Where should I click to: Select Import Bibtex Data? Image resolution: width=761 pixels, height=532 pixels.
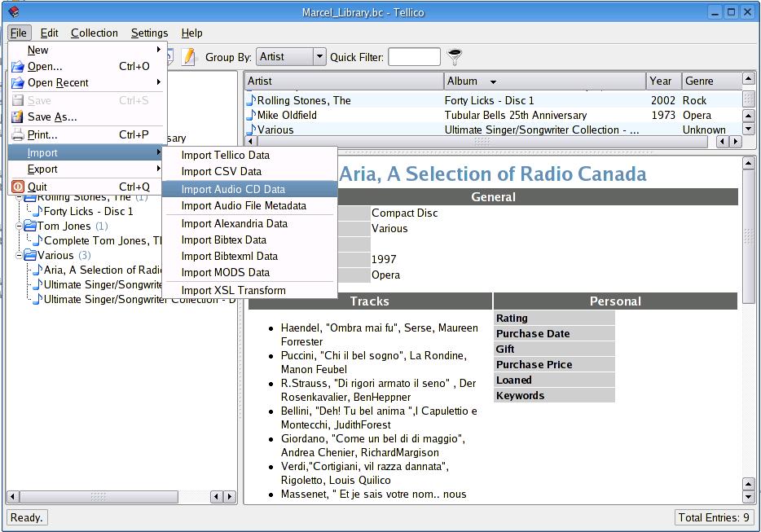click(223, 240)
